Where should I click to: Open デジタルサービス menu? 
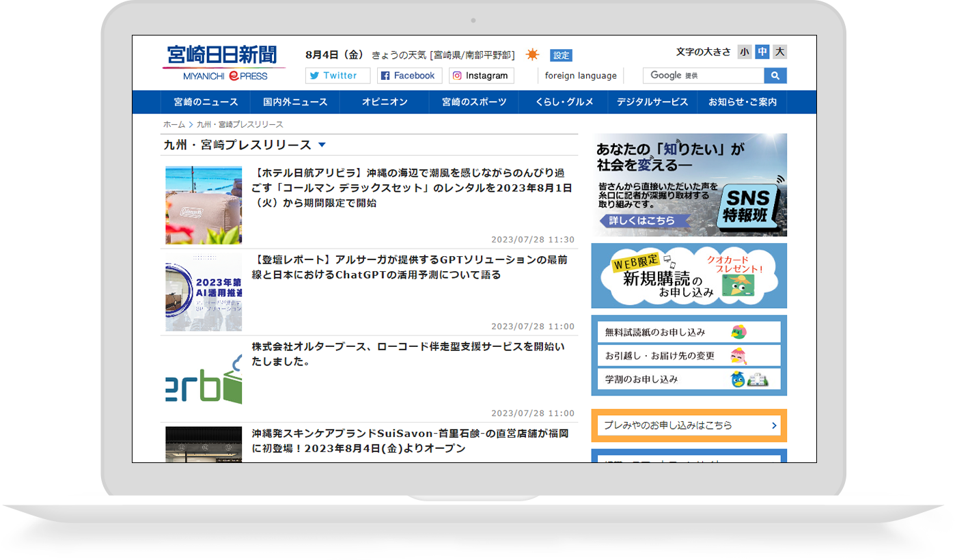pyautogui.click(x=652, y=102)
